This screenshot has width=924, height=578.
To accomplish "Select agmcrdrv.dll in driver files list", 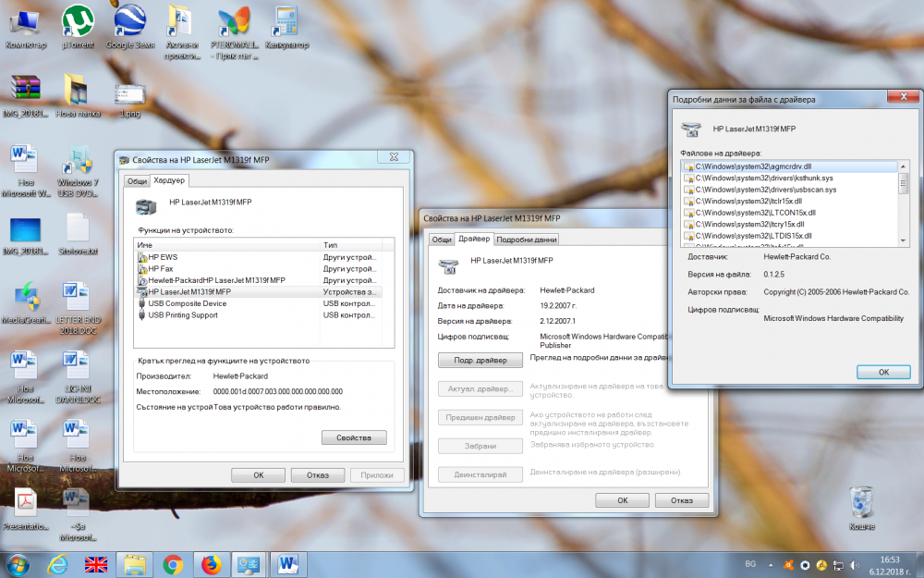I will [x=790, y=166].
